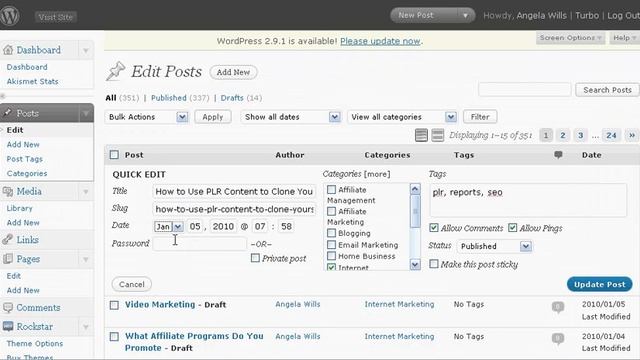Check the Blogging category

[x=331, y=233]
